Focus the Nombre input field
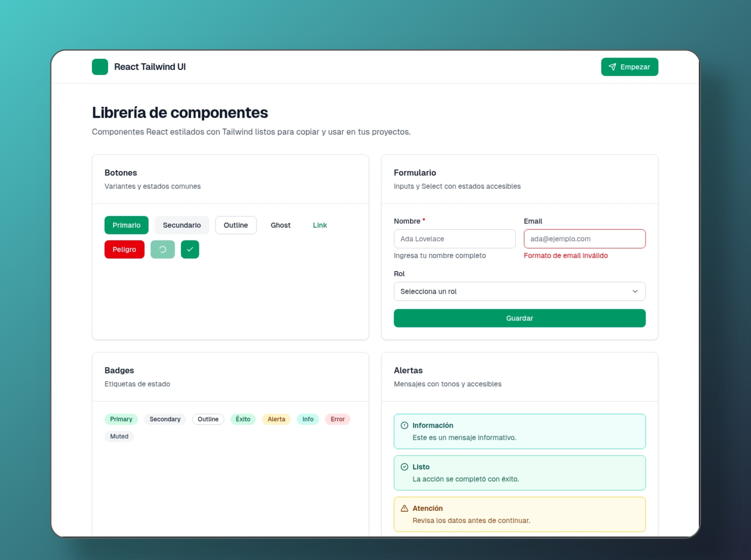The width and height of the screenshot is (751, 560). 454,239
